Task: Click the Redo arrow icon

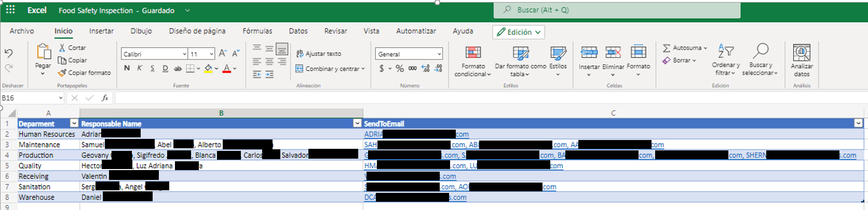Action: pos(9,68)
